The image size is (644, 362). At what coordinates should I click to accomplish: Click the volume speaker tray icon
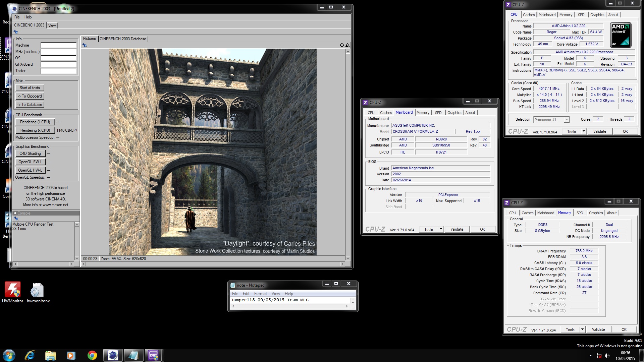click(x=607, y=356)
